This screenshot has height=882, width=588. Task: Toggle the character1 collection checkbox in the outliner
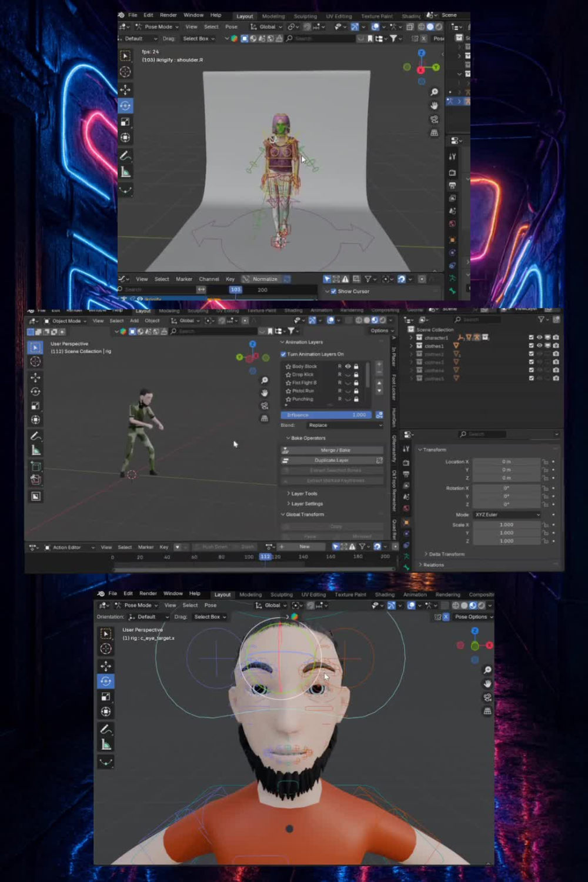(x=531, y=338)
